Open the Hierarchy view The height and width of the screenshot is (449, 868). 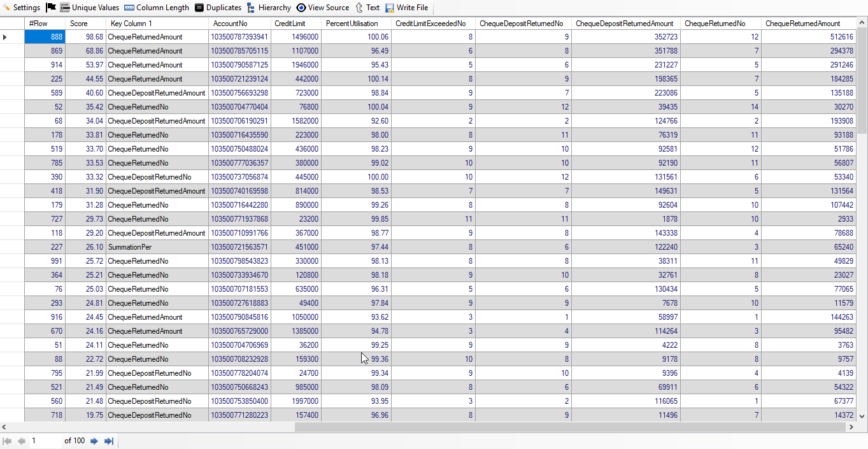tap(269, 8)
